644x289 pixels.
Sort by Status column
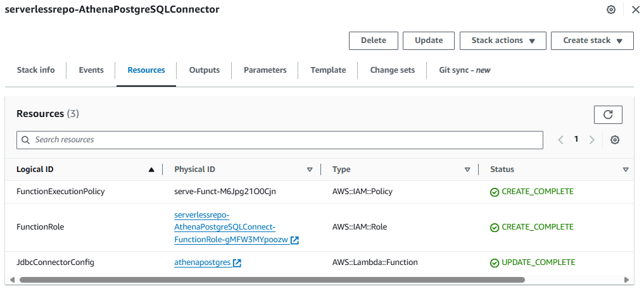[x=626, y=169]
